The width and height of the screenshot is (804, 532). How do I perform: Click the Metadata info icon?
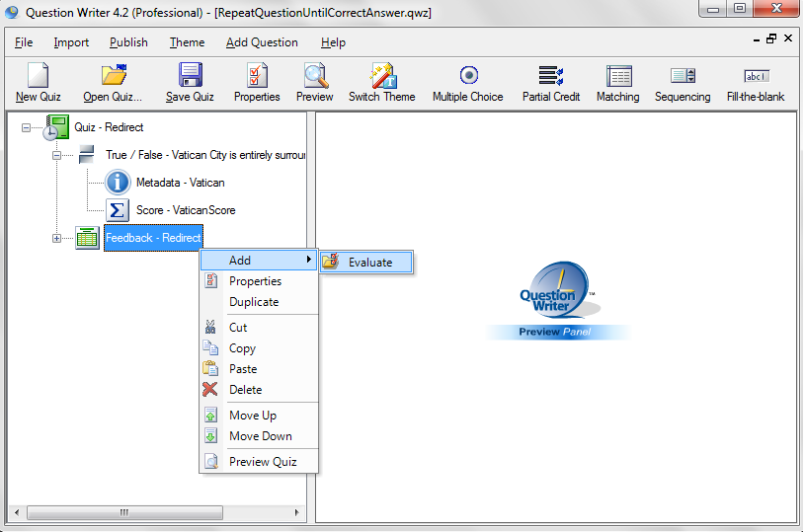coord(118,183)
